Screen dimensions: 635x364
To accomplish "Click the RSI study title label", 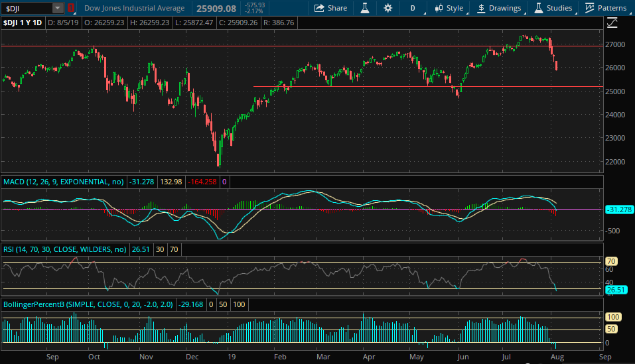I will [65, 249].
